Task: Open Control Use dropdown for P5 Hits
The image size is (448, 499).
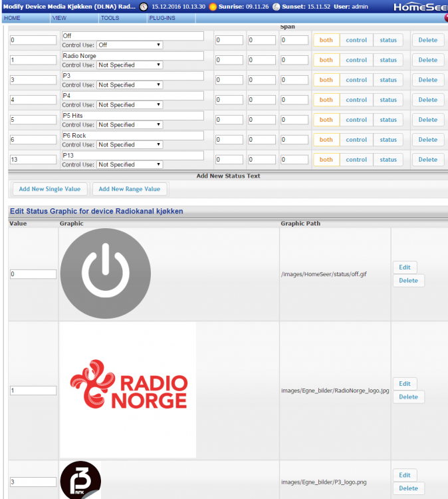Action: tap(130, 125)
